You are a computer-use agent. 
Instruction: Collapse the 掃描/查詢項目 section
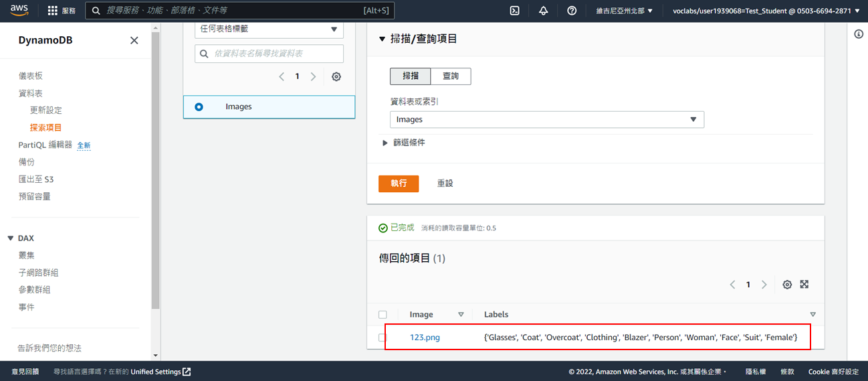point(383,39)
